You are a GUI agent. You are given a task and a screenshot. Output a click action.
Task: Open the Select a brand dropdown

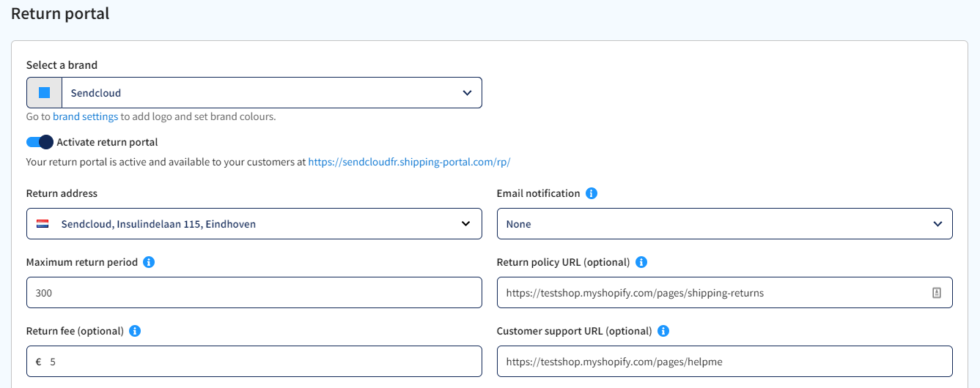click(x=254, y=93)
